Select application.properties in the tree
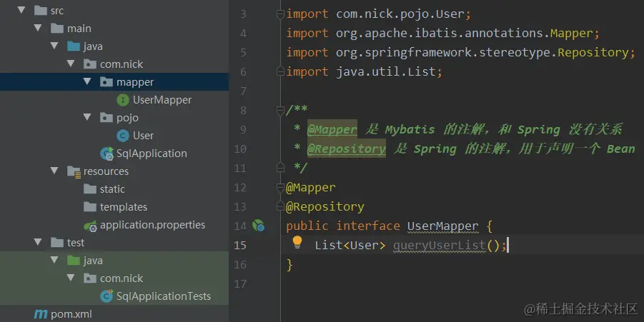 point(152,225)
